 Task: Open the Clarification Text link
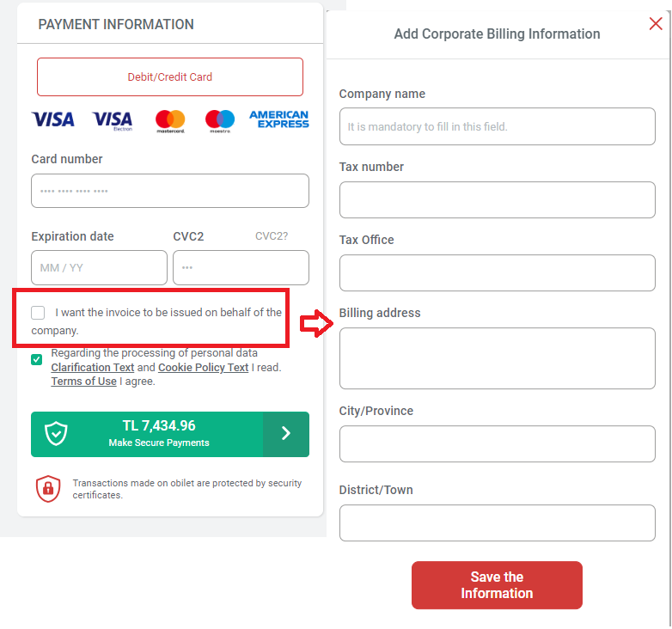point(93,368)
